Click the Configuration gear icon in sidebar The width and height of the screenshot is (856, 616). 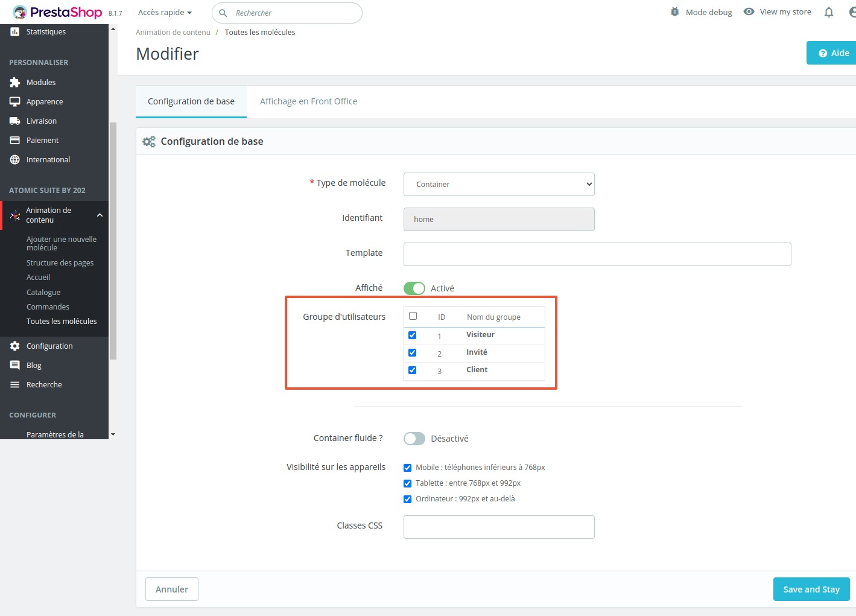(15, 346)
